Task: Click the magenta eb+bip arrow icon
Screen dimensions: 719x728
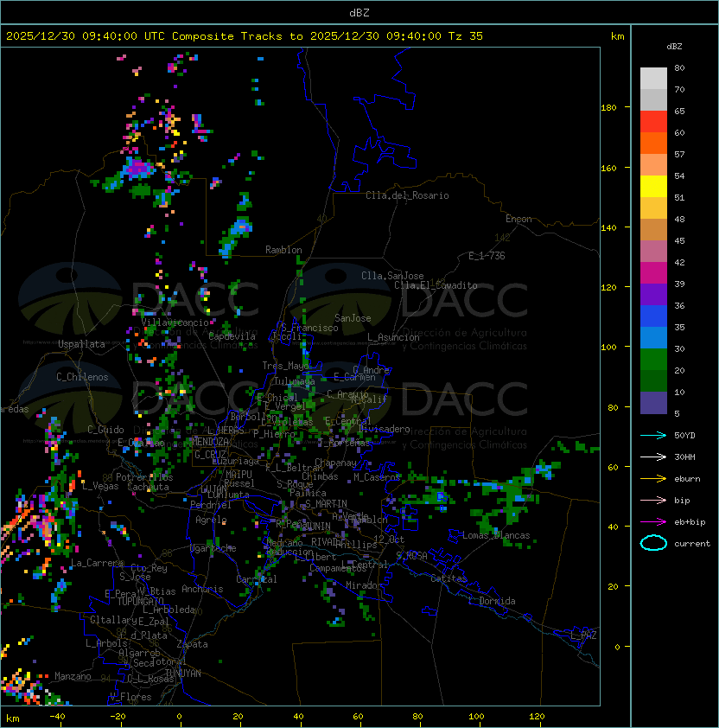Action: [x=653, y=521]
